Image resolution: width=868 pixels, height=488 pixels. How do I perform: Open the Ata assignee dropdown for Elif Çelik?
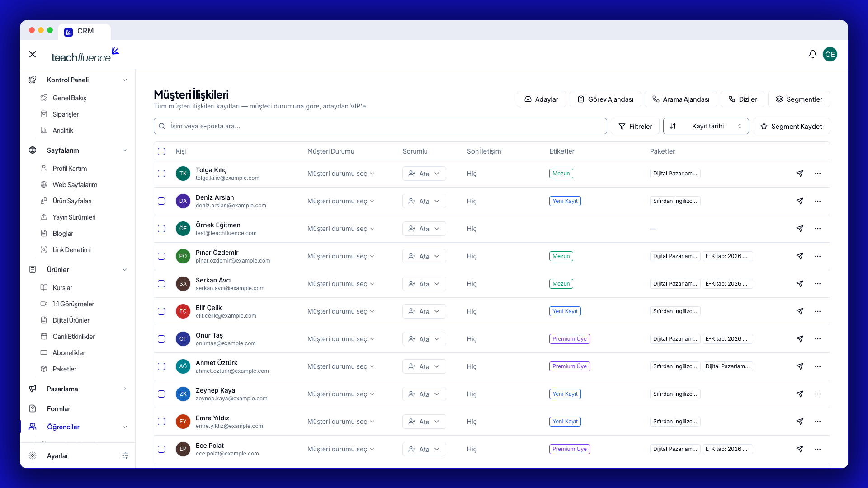tap(424, 311)
